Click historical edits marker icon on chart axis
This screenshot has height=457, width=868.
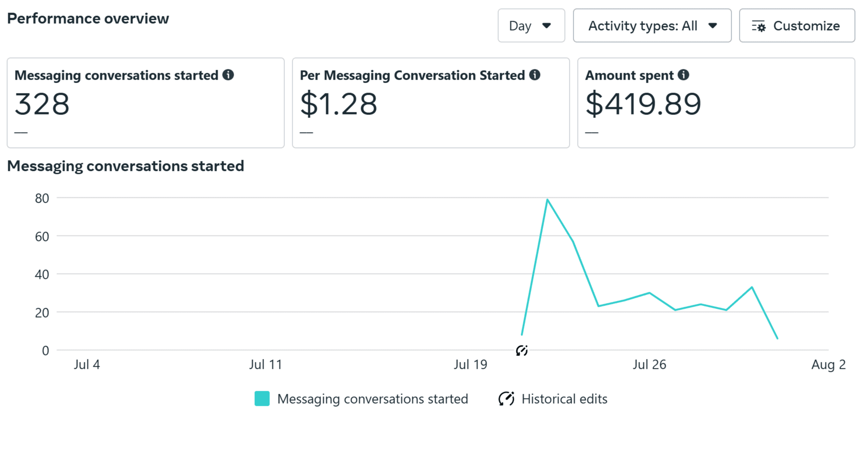(522, 351)
